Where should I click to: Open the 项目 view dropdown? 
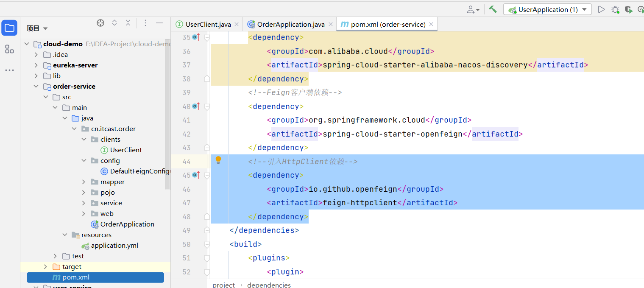tap(37, 28)
